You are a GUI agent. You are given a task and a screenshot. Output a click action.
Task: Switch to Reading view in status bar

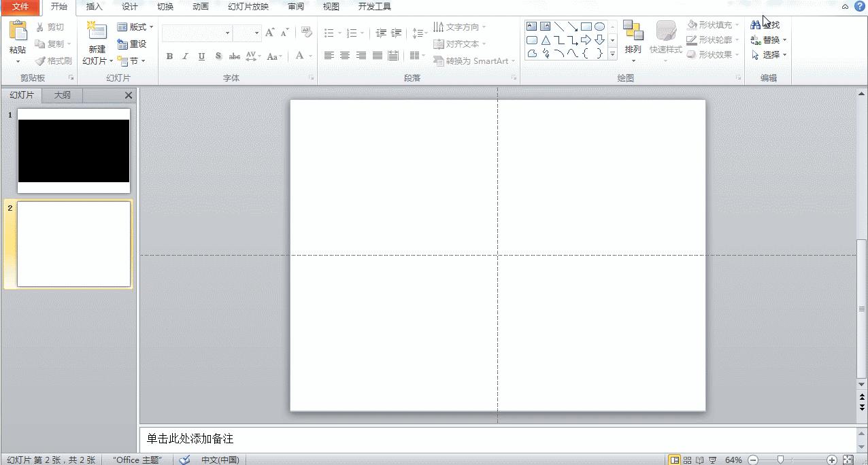click(699, 460)
